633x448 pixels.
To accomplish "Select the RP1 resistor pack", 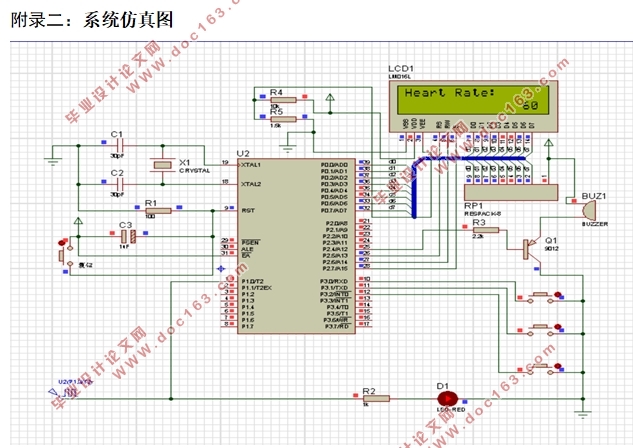I will (511, 193).
